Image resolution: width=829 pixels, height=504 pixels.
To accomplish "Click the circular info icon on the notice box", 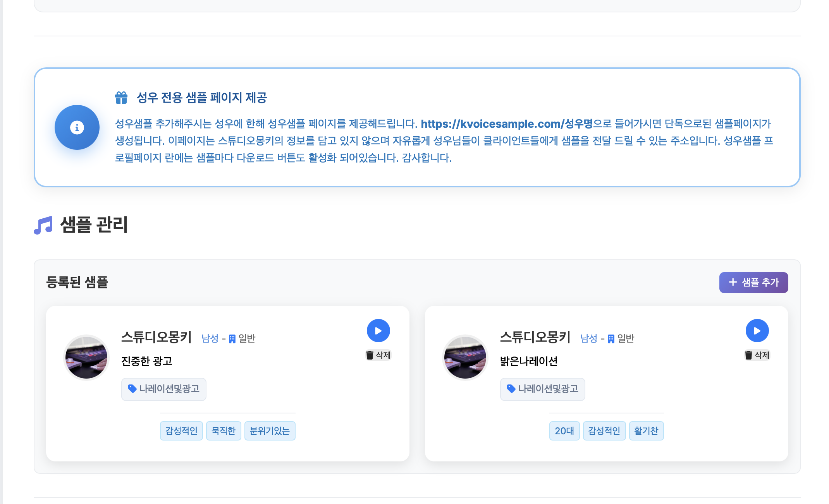I will point(77,127).
